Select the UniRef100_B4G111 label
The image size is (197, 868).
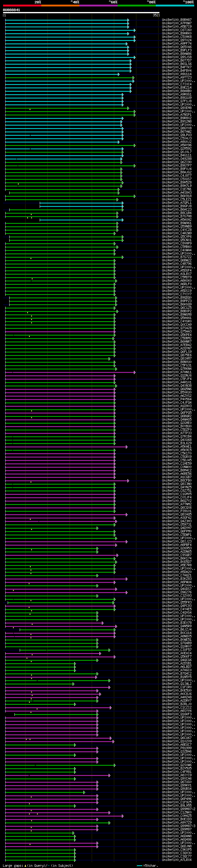coord(177,155)
